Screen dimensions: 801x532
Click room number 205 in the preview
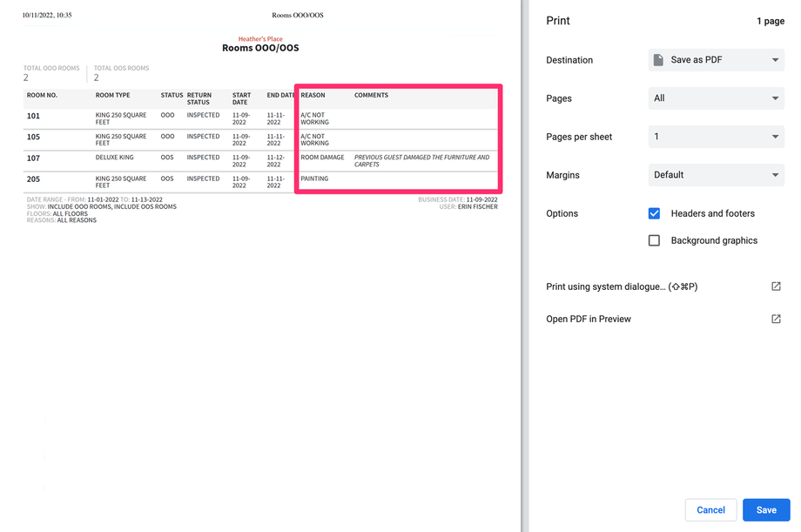tap(33, 179)
